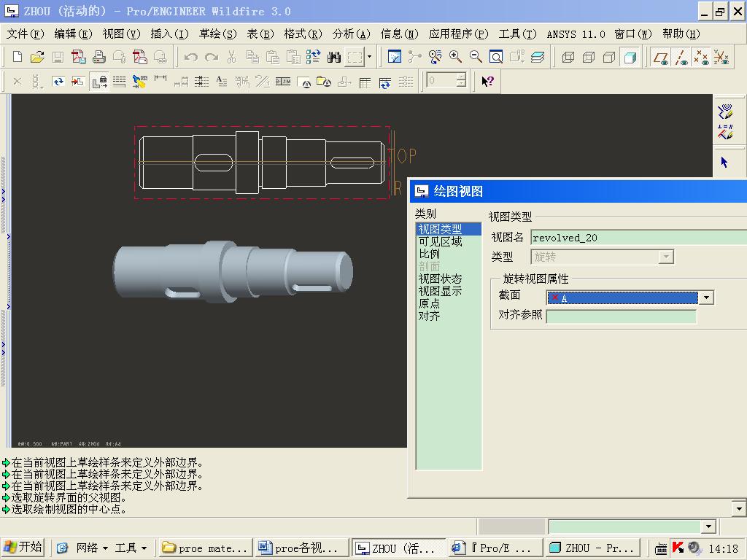Open the 草绘(S) menu
Screen dimensions: 747x560
[x=217, y=34]
